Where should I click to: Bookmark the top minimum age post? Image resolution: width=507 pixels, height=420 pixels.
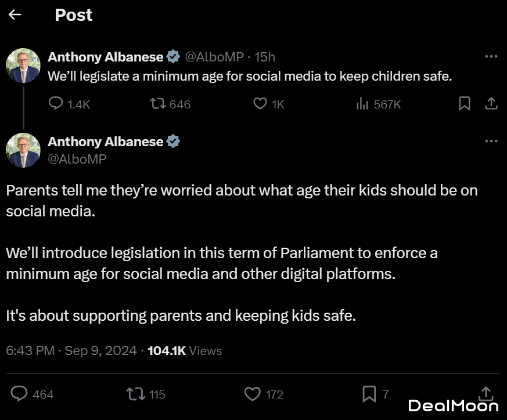click(x=465, y=104)
